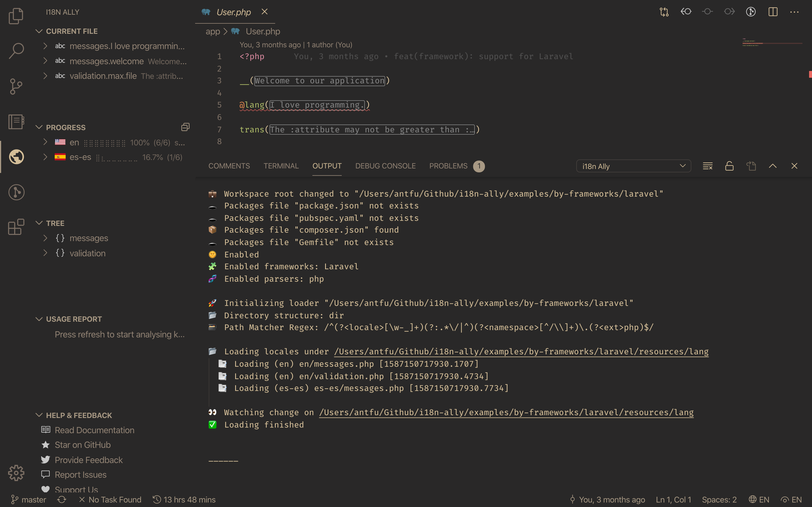
Task: Open Settings via the gear icon
Action: (x=16, y=473)
